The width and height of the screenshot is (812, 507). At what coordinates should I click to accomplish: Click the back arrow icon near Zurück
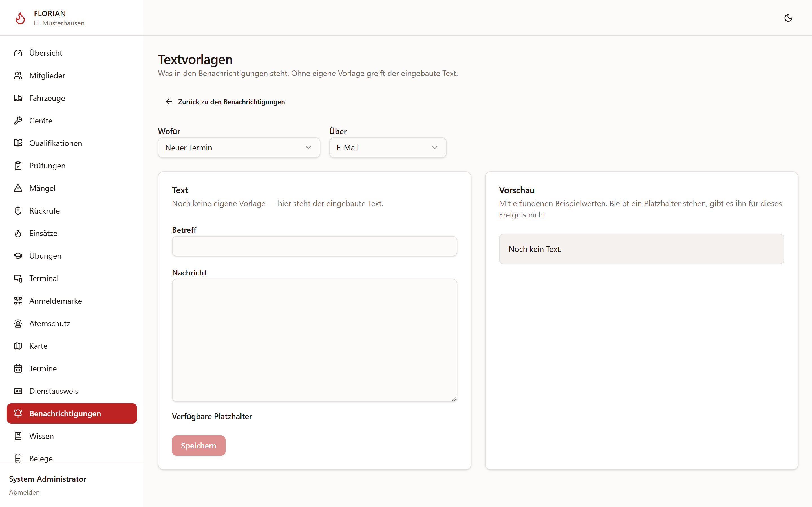pos(169,102)
